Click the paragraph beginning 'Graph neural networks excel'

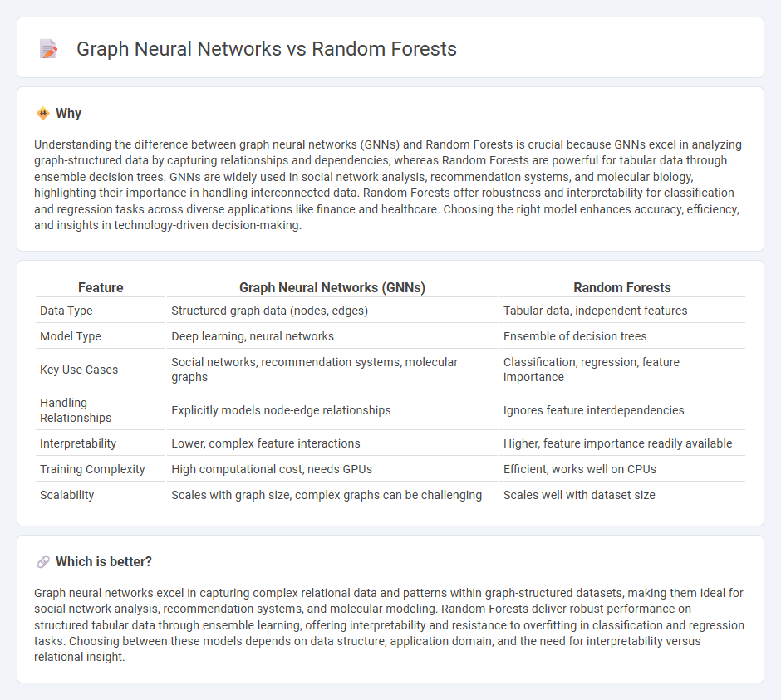pyautogui.click(x=389, y=624)
